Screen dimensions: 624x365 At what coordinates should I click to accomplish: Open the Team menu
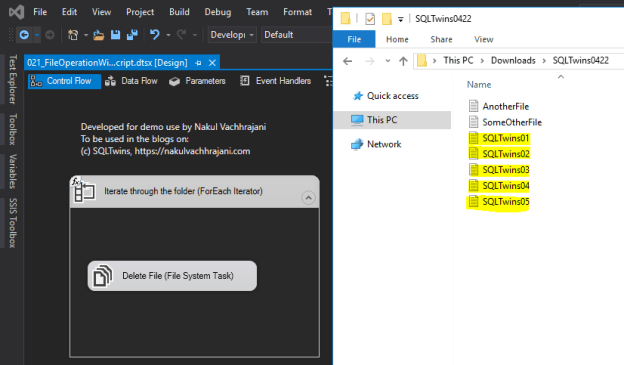pyautogui.click(x=257, y=12)
